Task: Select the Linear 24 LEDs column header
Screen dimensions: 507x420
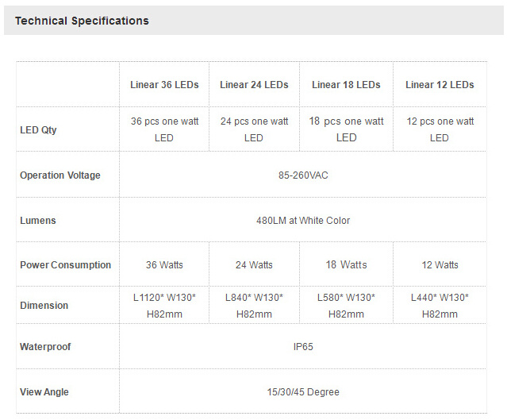Action: click(x=254, y=85)
